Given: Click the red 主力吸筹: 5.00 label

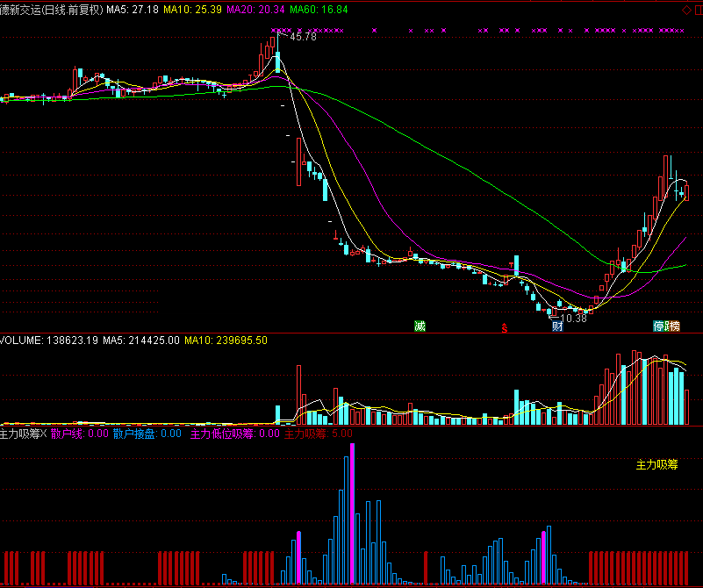Looking at the screenshot, I should coord(319,434).
